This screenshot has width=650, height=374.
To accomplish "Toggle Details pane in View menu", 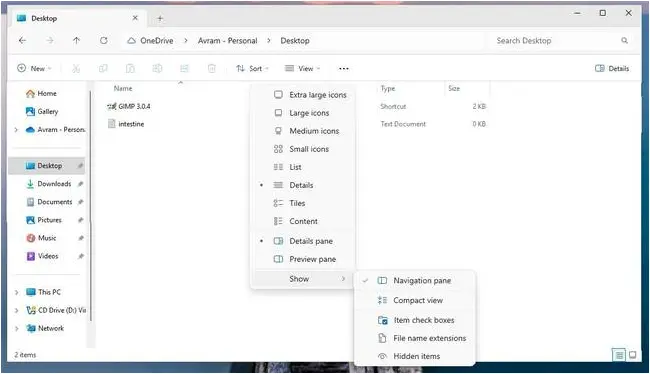I will 303,241.
